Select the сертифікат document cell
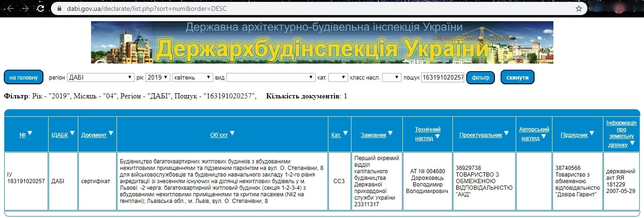 tap(97, 181)
